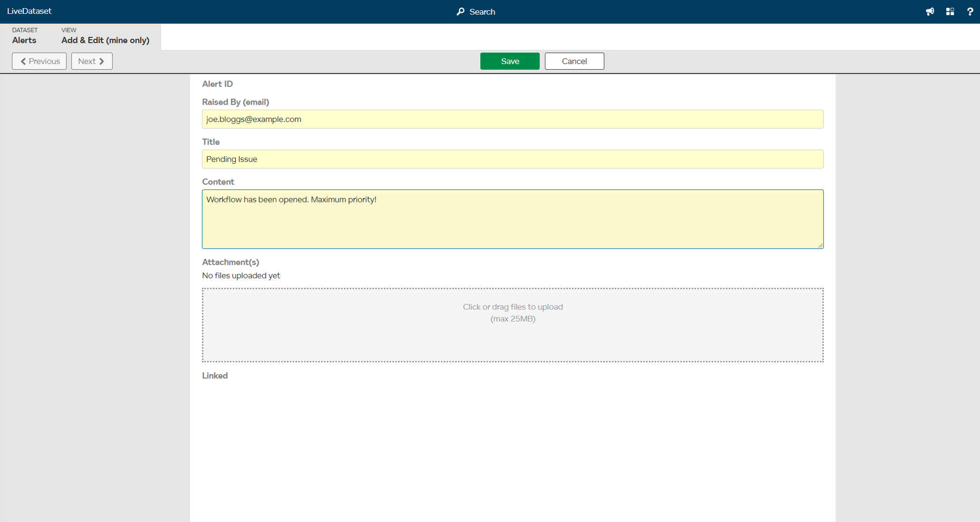Open the apps grid icon
980x522 pixels.
click(950, 12)
